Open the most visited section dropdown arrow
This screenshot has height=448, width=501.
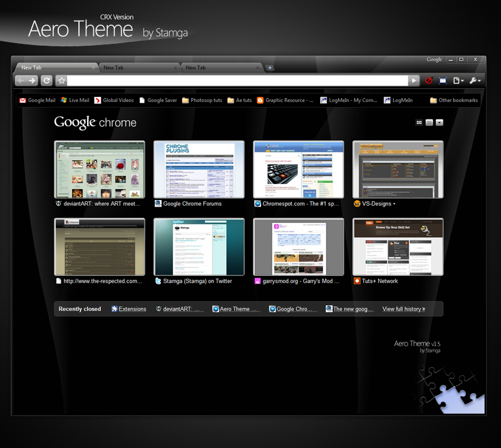point(439,123)
